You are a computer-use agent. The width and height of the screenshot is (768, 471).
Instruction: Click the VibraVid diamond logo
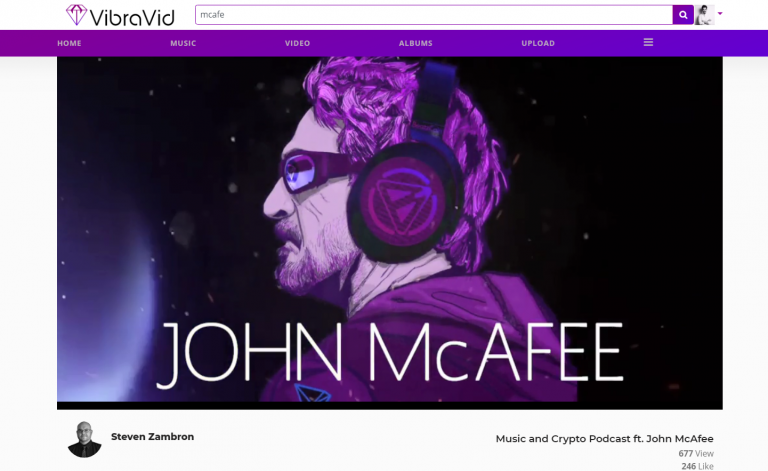coord(77,15)
